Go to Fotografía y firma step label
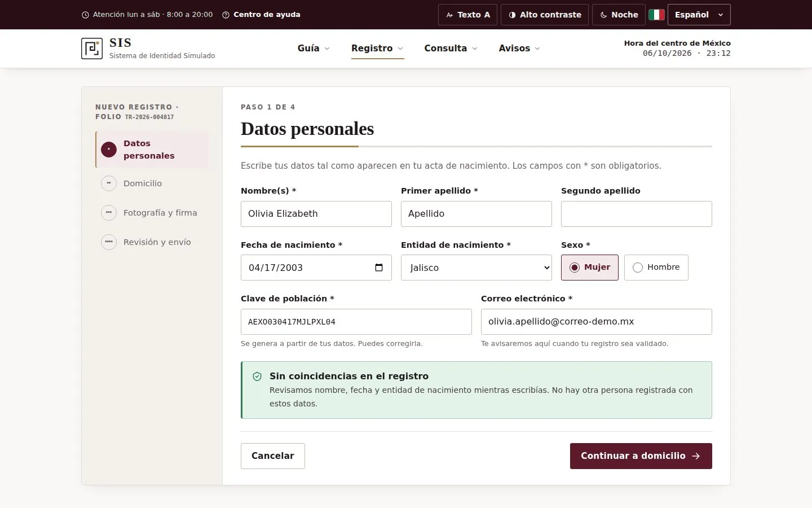 [160, 213]
